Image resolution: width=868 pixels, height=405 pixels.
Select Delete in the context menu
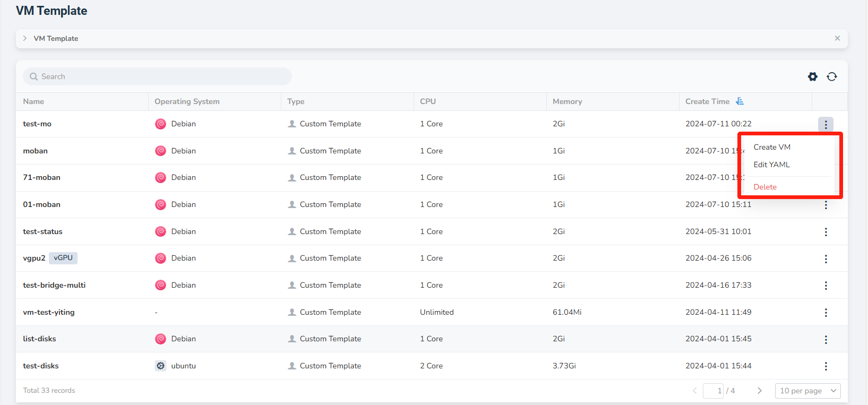click(x=764, y=187)
